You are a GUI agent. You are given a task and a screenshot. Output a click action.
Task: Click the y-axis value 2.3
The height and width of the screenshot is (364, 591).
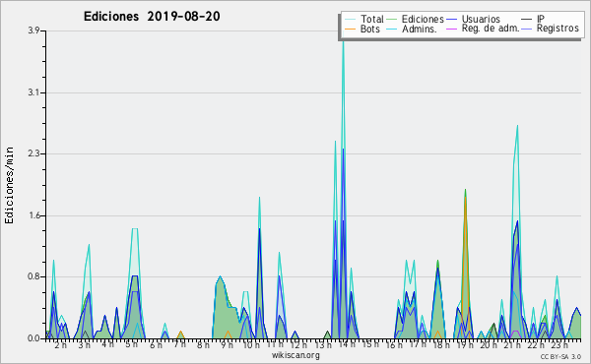(33, 153)
